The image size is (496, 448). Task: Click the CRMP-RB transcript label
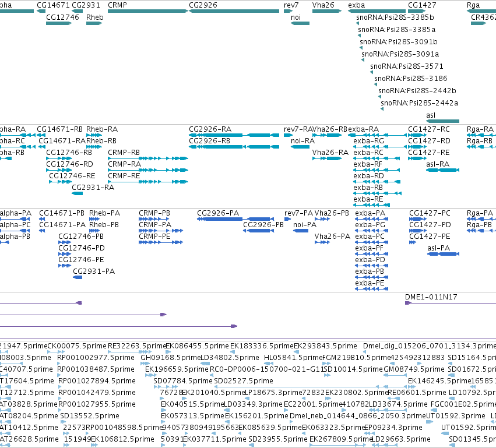[124, 153]
